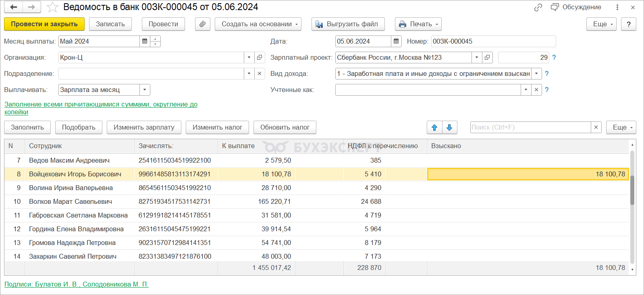The image size is (644, 295).
Task: Expand the Организация dropdown list
Action: click(x=249, y=57)
